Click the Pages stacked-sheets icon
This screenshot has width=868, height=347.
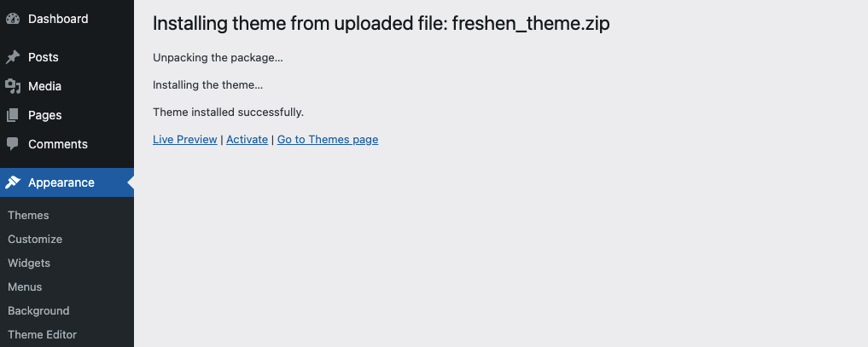[x=13, y=115]
